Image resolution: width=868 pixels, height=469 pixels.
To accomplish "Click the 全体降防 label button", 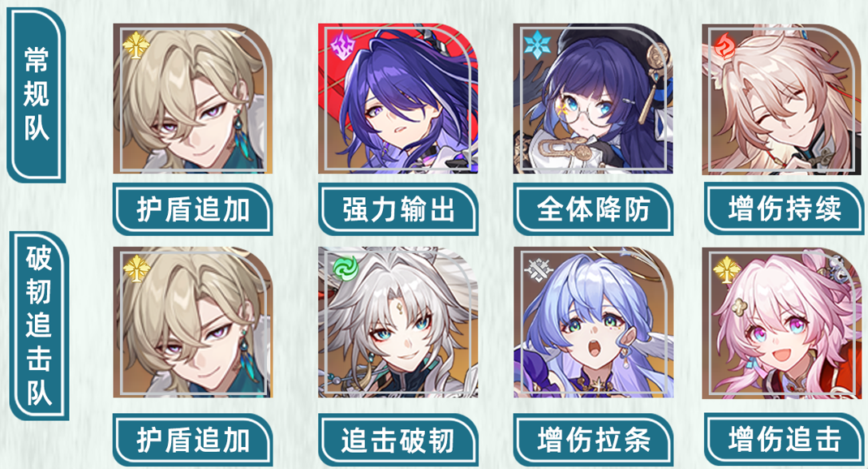I will [x=593, y=210].
